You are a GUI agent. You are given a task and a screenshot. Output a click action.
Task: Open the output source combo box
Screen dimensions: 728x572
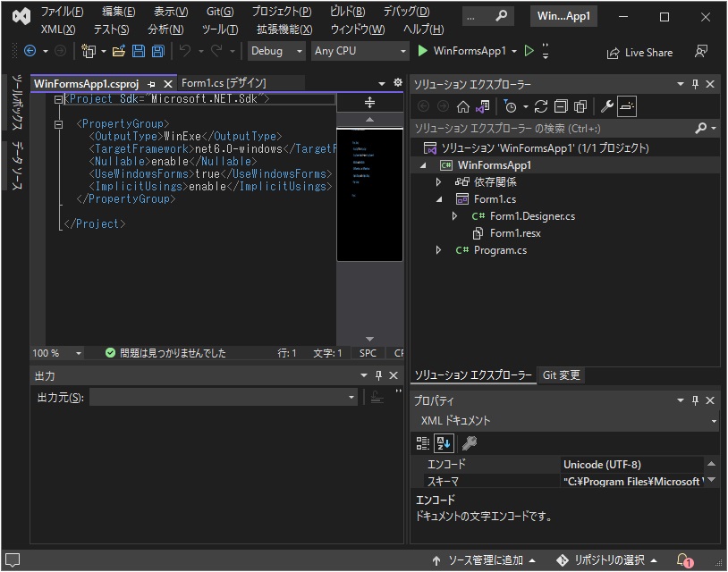point(224,397)
